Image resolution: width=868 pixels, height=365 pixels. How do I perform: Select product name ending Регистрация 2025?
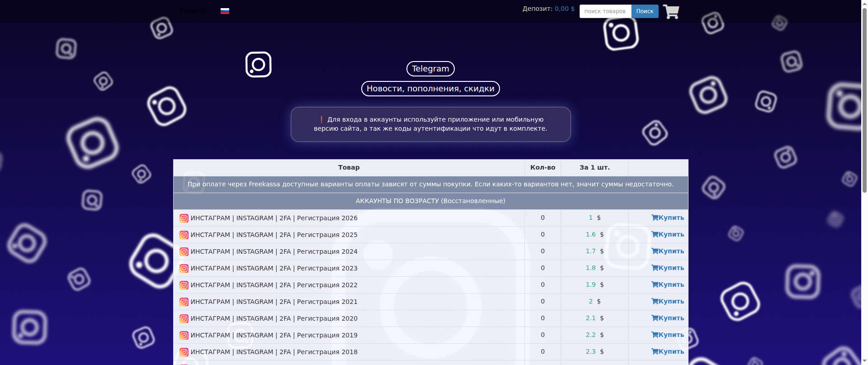(x=274, y=235)
